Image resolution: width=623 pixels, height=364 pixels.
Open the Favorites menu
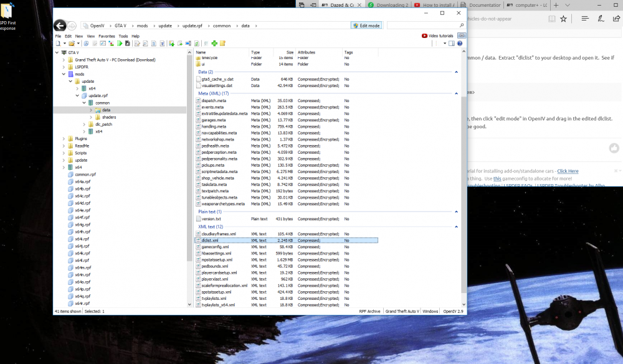[107, 36]
